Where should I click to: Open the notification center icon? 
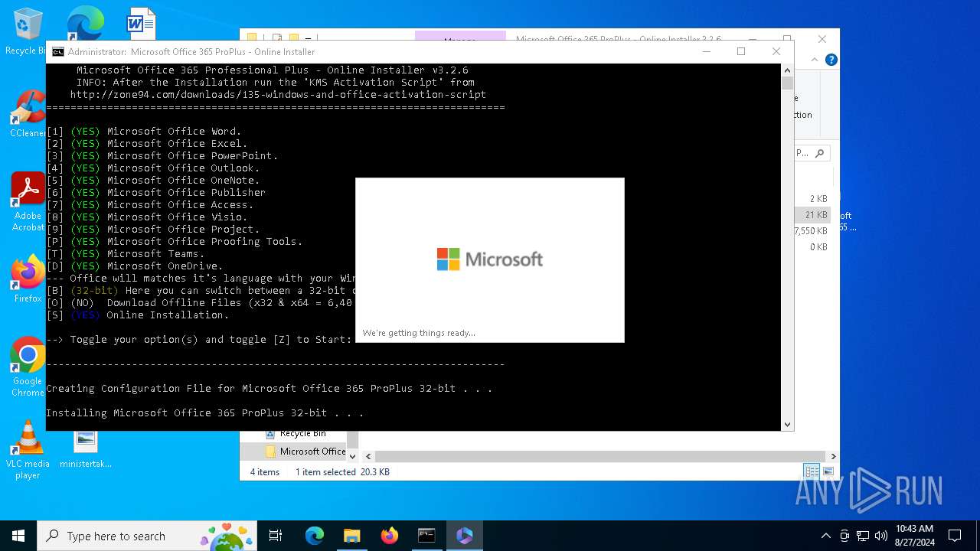(x=955, y=536)
